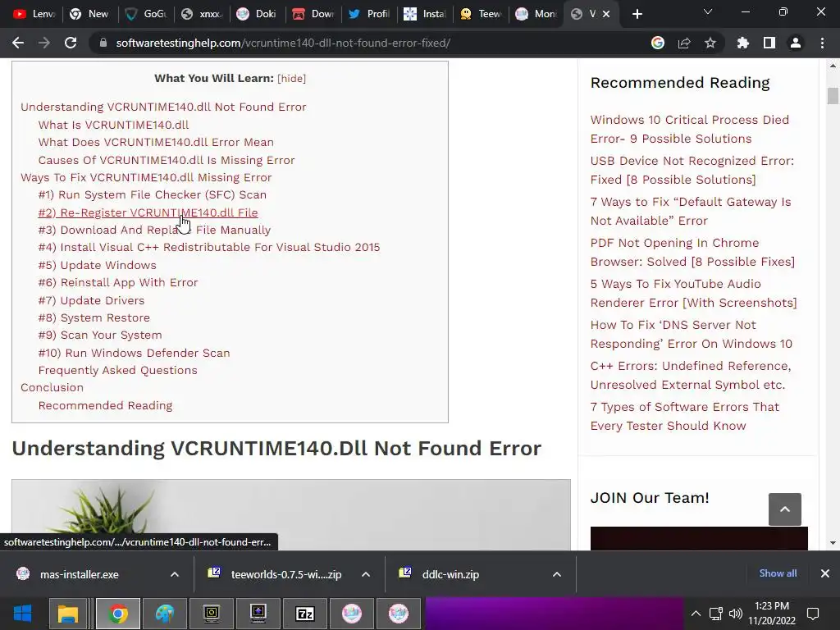The height and width of the screenshot is (630, 840).
Task: Switch to the Instal tab
Action: [x=425, y=14]
